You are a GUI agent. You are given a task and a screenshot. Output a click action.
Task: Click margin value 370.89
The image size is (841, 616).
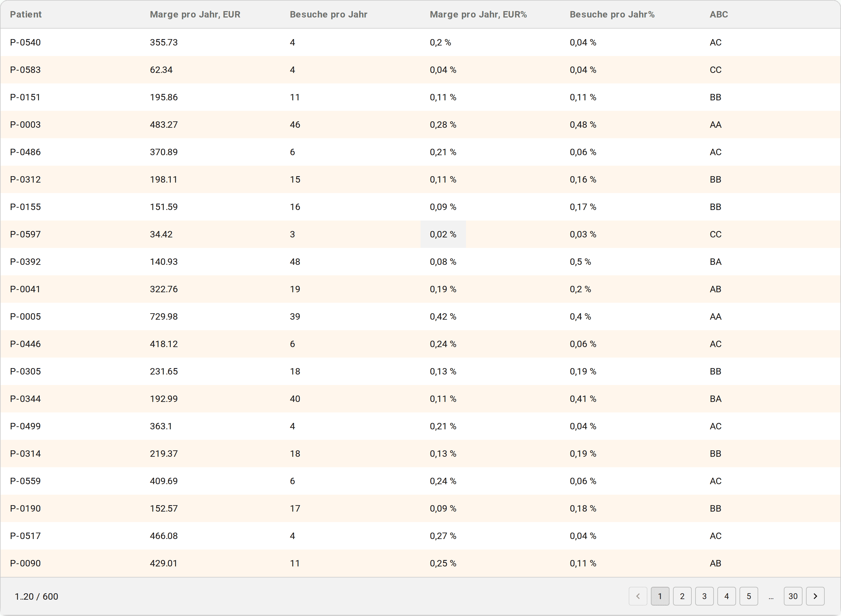164,152
